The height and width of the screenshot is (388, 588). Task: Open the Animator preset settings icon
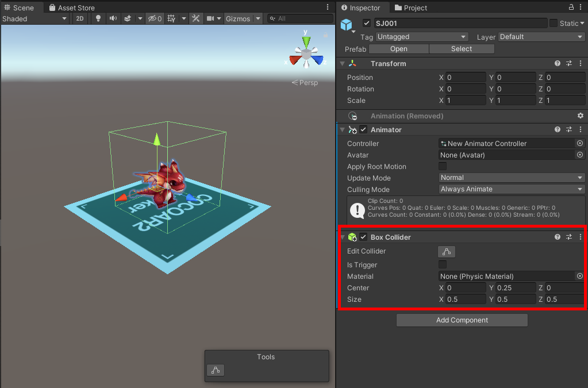tap(569, 130)
